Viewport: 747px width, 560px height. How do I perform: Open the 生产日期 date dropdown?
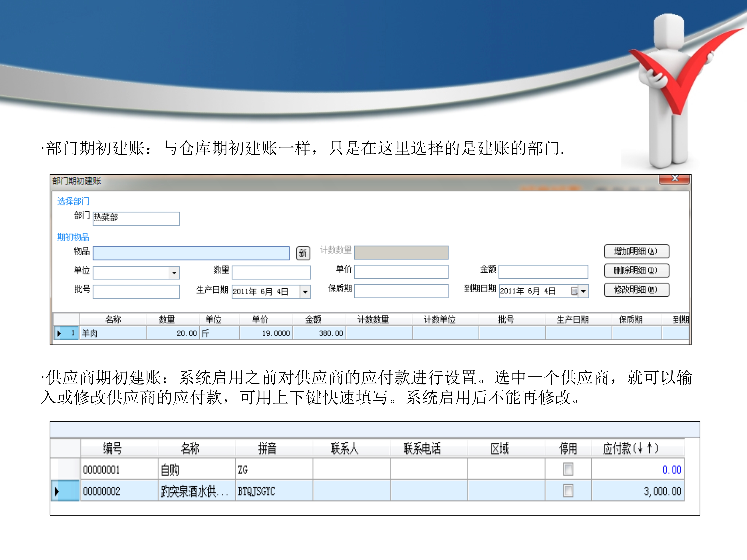pyautogui.click(x=305, y=292)
